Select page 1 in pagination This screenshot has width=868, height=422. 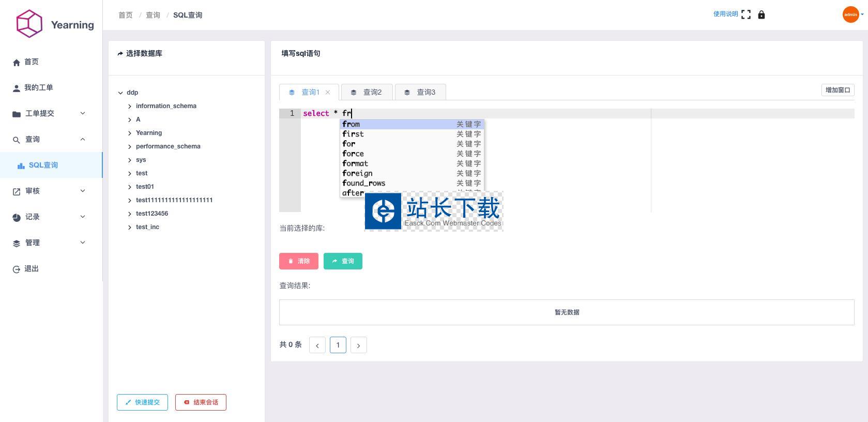tap(338, 345)
